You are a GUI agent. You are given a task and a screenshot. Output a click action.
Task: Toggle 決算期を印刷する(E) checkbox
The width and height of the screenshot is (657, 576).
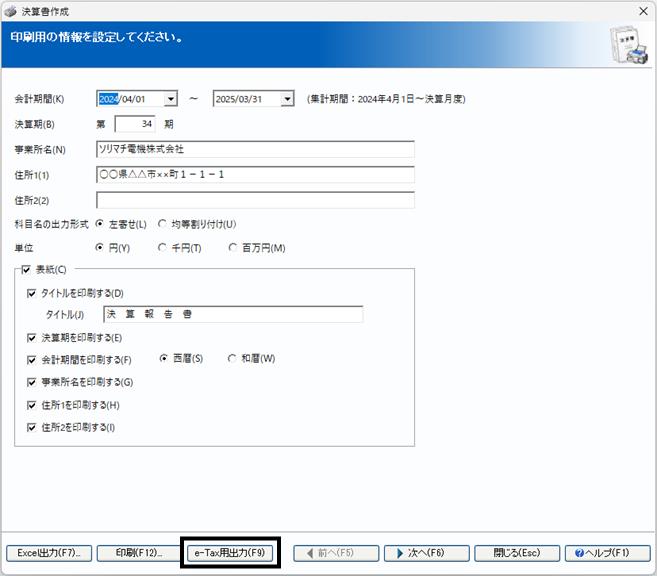pyautogui.click(x=31, y=338)
